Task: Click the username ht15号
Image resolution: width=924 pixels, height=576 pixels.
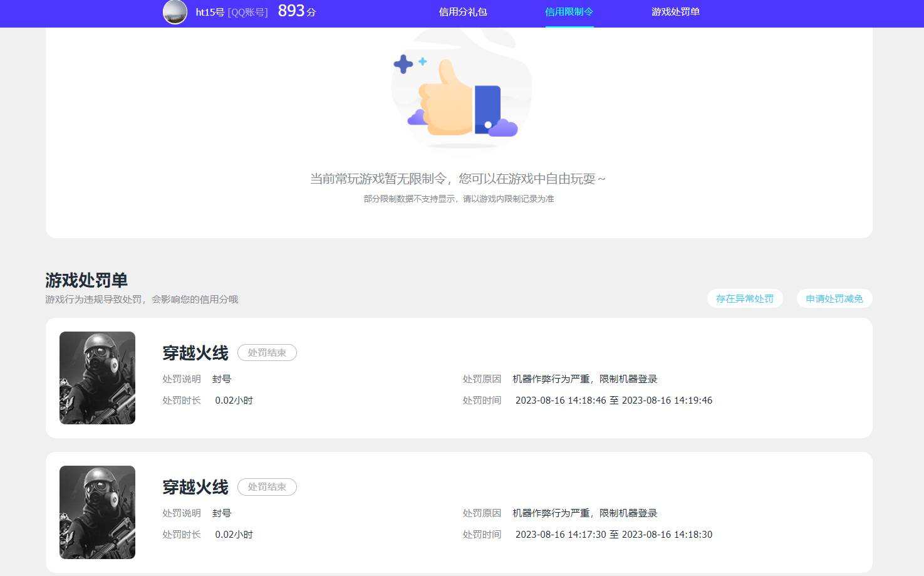Action: pos(210,12)
